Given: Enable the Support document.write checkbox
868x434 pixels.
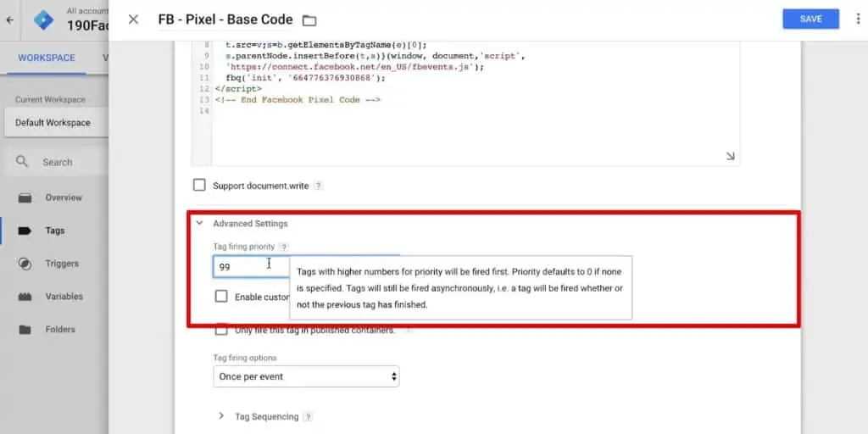Looking at the screenshot, I should (x=199, y=185).
